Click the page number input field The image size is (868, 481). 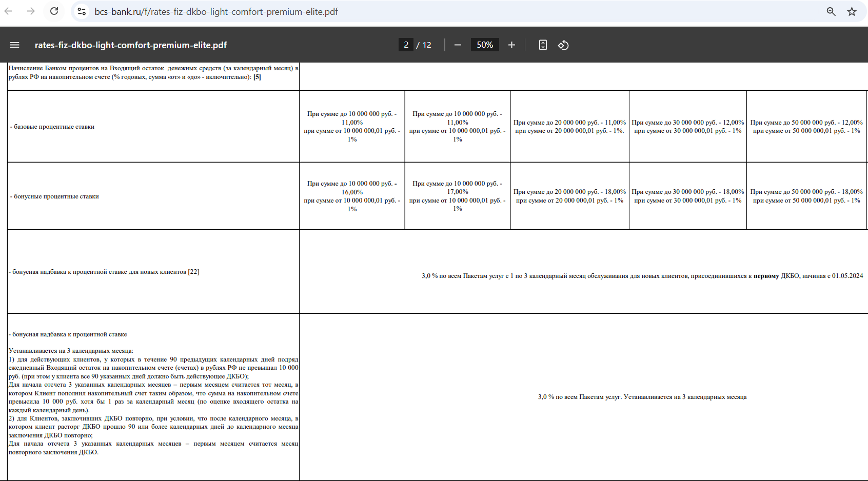406,45
